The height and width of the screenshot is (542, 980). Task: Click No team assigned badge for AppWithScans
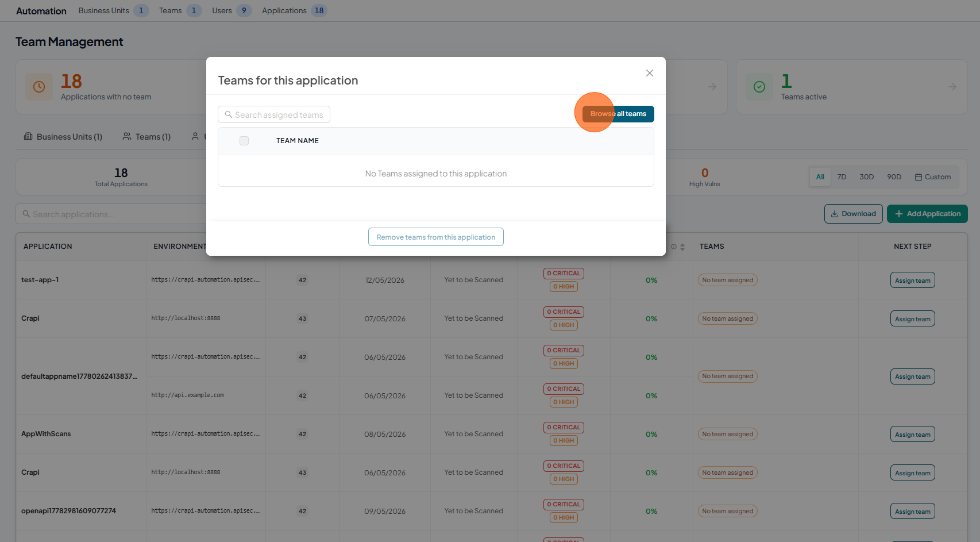(728, 435)
